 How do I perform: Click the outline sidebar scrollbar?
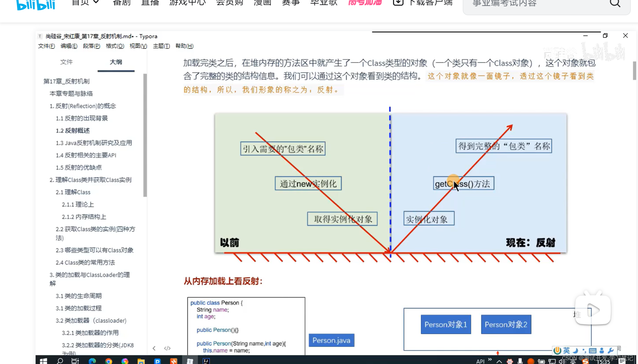(x=145, y=135)
